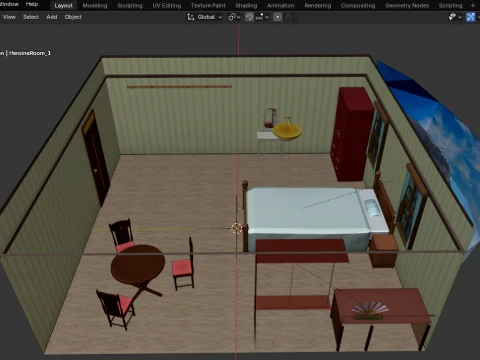Open the proportional editing falloff dropdown
The height and width of the screenshot is (360, 480).
pos(291,17)
